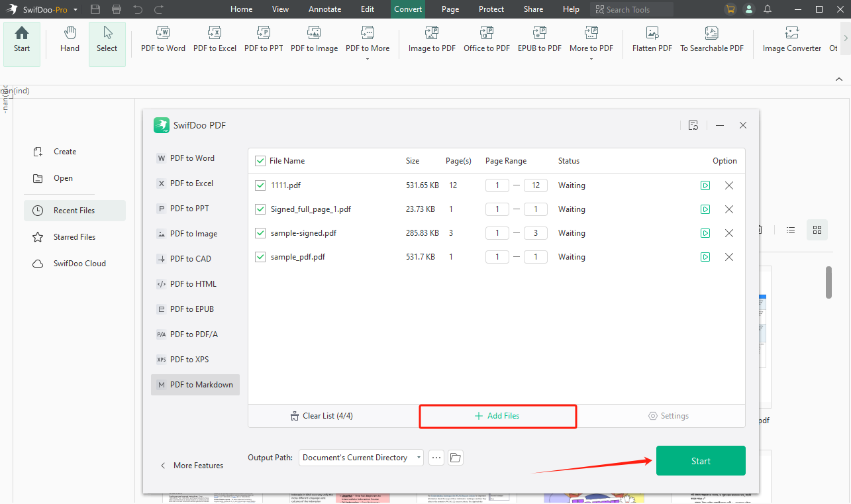Select PDF to PDF/A in sidebar
Viewport: 851px width, 504px height.
195,334
